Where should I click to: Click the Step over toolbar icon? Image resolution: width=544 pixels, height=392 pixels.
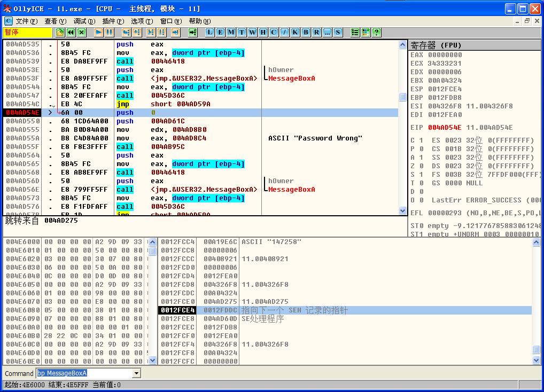[137, 33]
